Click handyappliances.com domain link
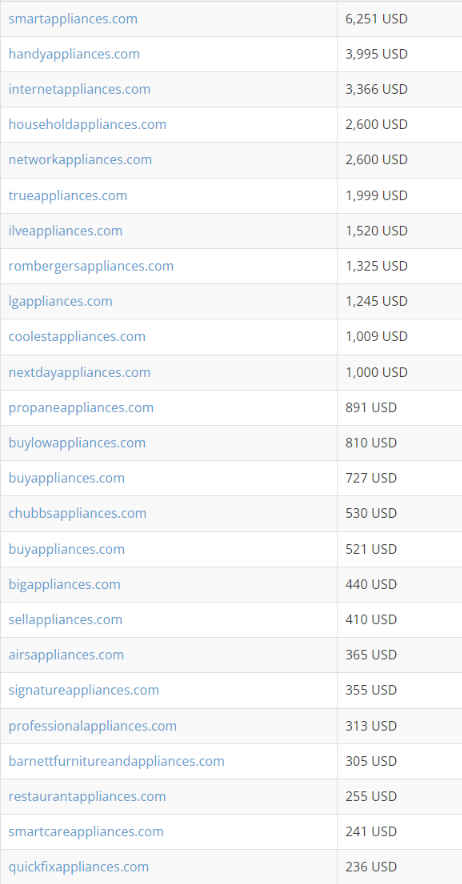The width and height of the screenshot is (462, 884). click(74, 54)
